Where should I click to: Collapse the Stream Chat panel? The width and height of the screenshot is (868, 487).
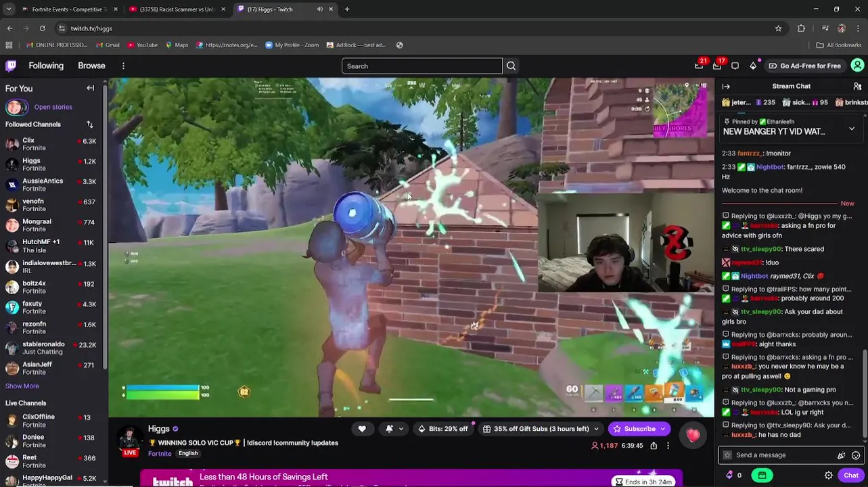point(726,87)
